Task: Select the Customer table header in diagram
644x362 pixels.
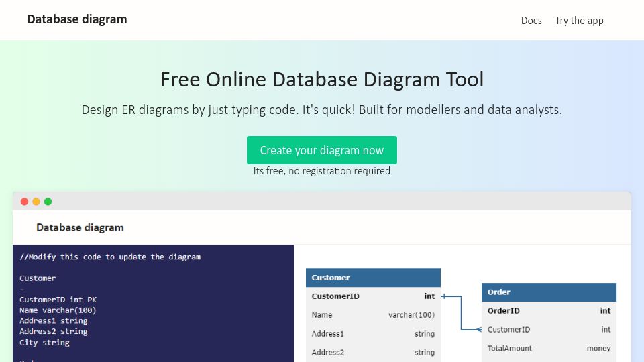Action: pos(373,278)
